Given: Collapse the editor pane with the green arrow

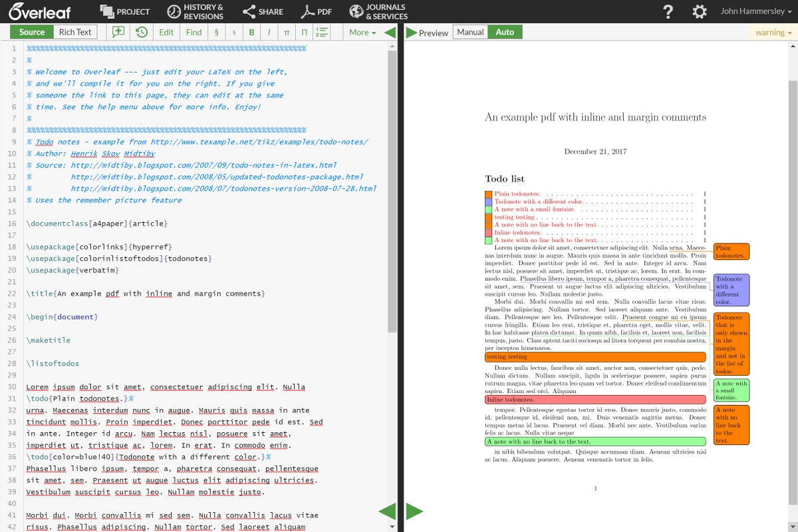Looking at the screenshot, I should [x=389, y=31].
